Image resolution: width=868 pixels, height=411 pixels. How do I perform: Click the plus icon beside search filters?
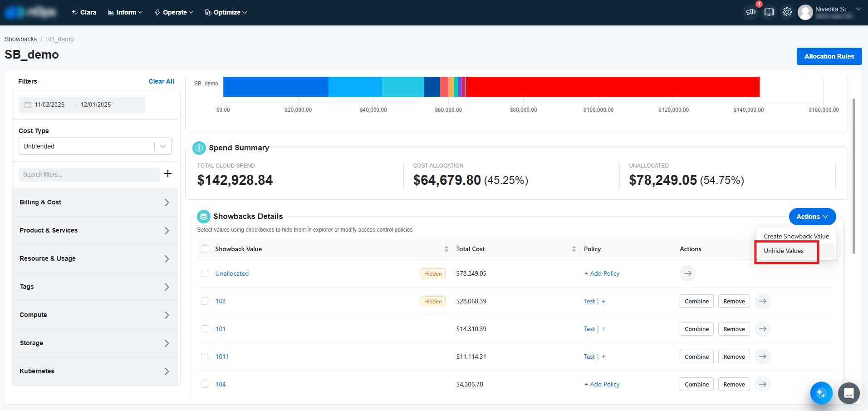tap(168, 173)
